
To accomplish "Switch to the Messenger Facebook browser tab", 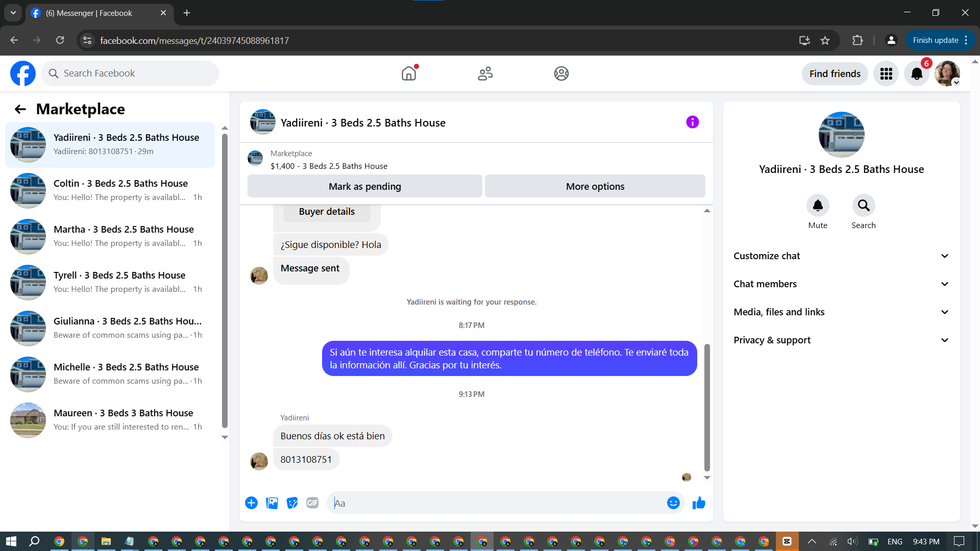I will point(100,13).
